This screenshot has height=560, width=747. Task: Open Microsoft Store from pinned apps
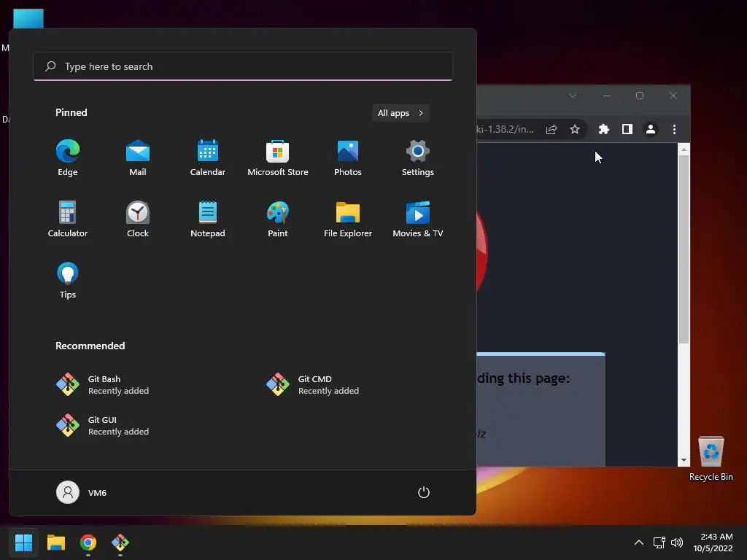(278, 158)
